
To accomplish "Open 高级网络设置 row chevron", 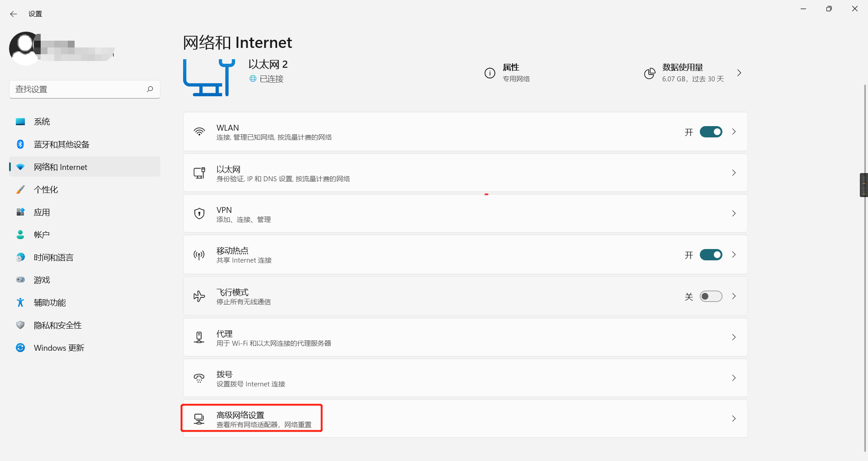I will [734, 419].
